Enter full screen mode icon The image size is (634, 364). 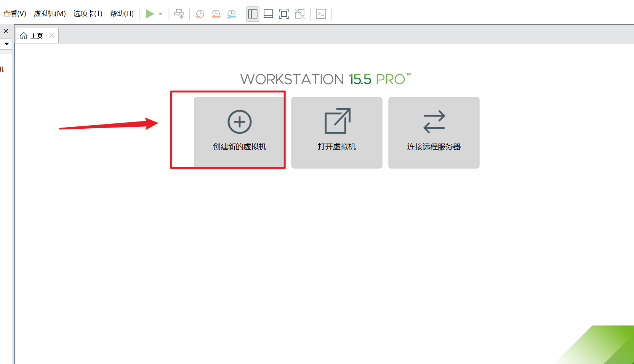pos(284,14)
